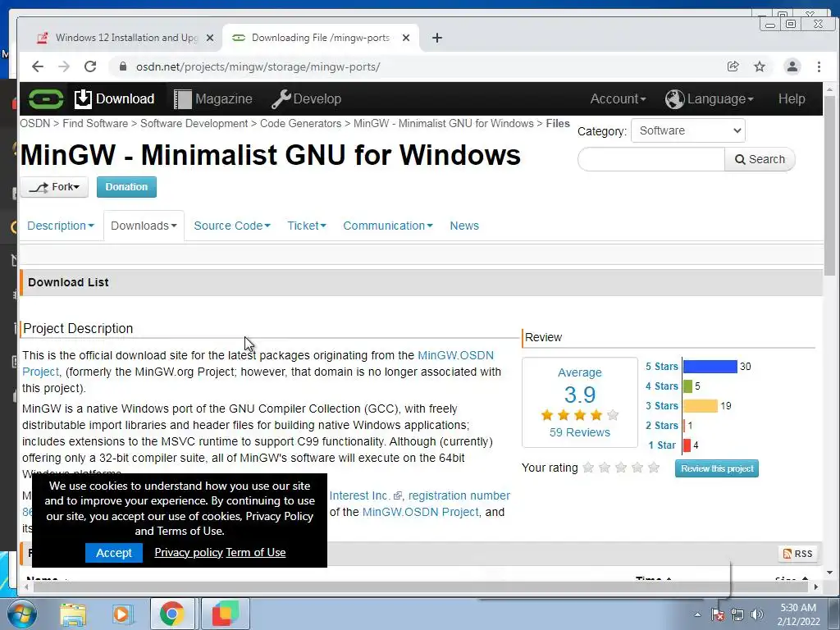840x630 pixels.
Task: Click the site lock icon in address bar
Action: (123, 66)
